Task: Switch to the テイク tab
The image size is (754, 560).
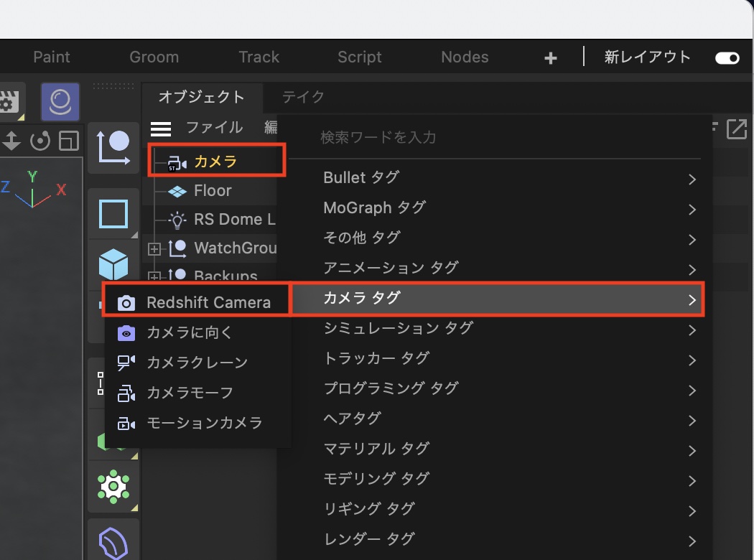Action: [x=303, y=97]
